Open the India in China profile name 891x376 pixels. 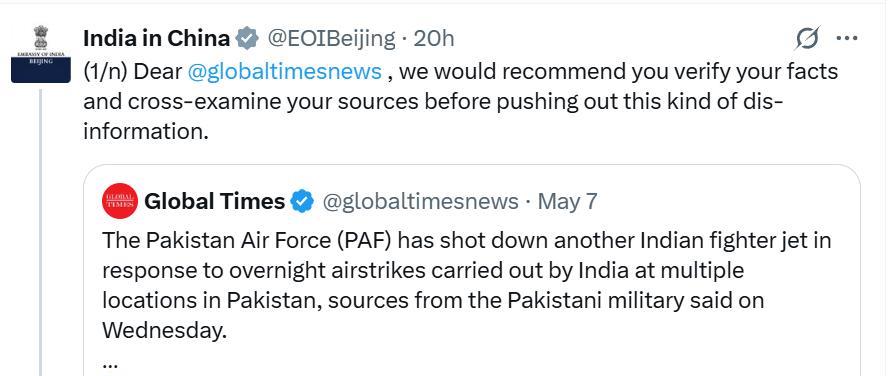coord(156,39)
